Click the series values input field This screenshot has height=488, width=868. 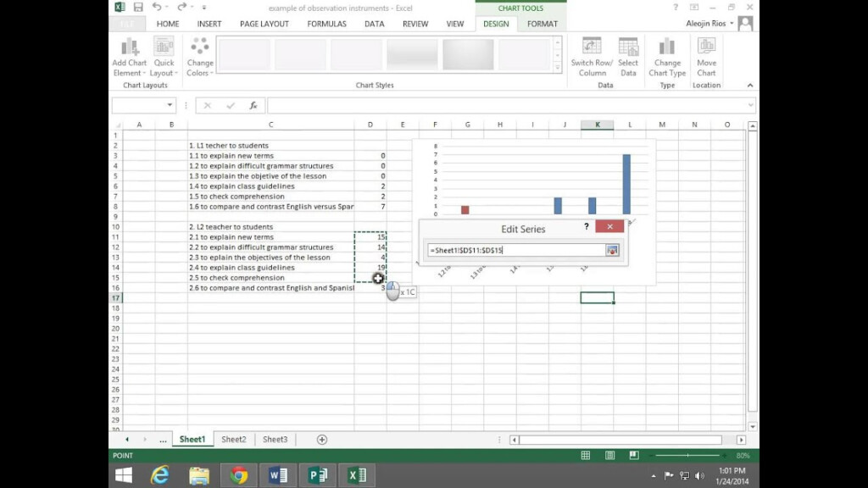515,251
